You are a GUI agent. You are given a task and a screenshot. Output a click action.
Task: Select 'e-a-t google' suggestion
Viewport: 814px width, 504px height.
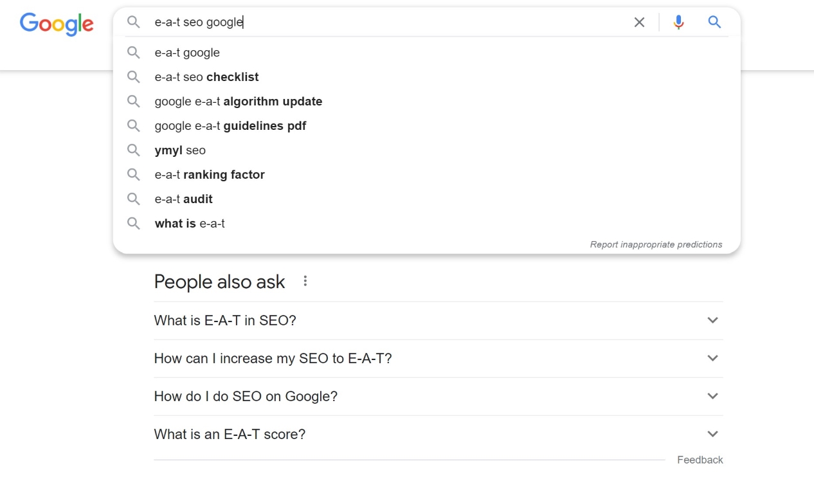[x=427, y=53]
